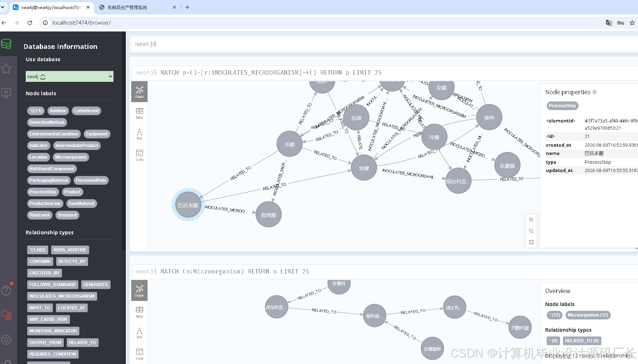This screenshot has width=638, height=364.
Task: Switch to the neo4j browser tab
Action: pyautogui.click(x=51, y=7)
